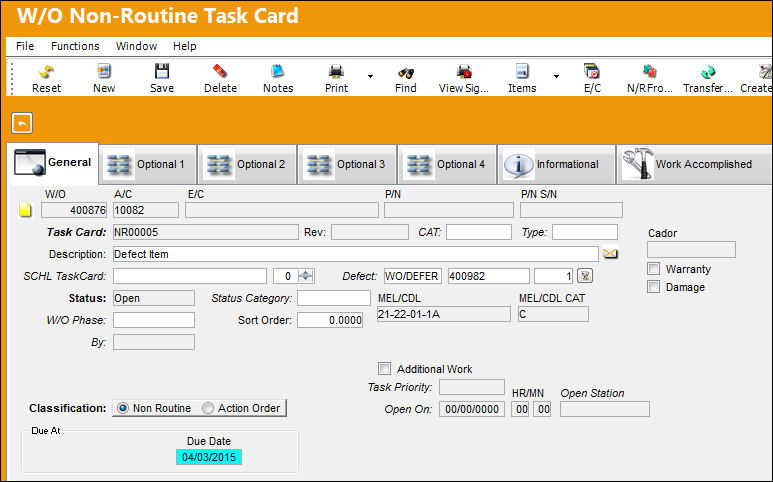
Task: Select the Non Routine classification
Action: [123, 408]
